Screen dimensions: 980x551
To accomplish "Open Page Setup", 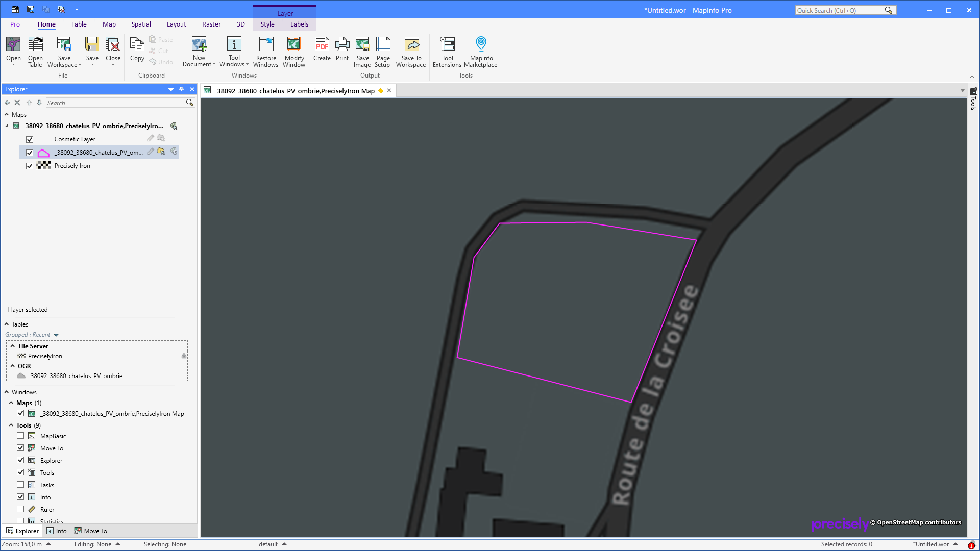I will pos(382,51).
